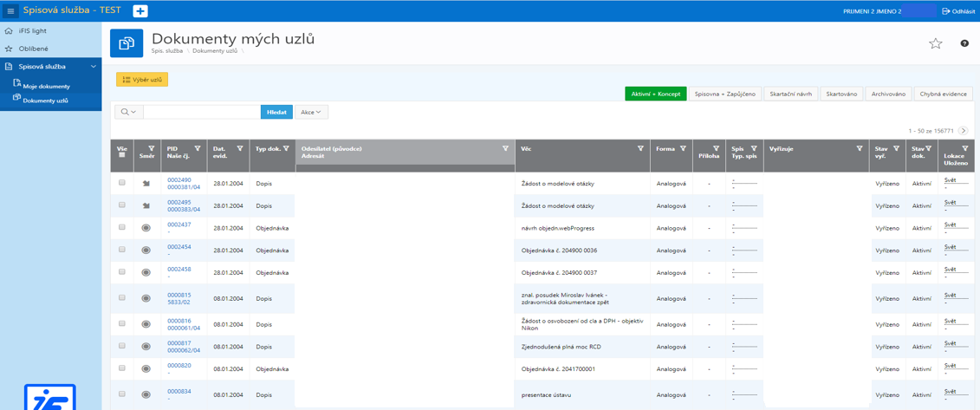Tick checkbox for row 0000816
Image resolution: width=980 pixels, height=410 pixels.
tap(122, 323)
